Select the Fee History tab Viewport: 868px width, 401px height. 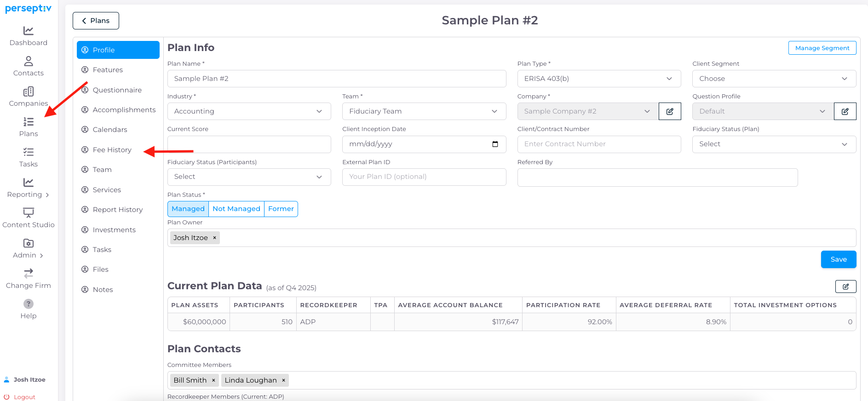click(118, 150)
